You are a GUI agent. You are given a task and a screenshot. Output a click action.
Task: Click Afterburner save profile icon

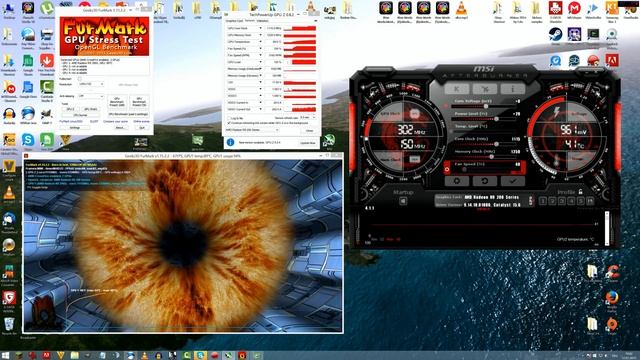590,201
